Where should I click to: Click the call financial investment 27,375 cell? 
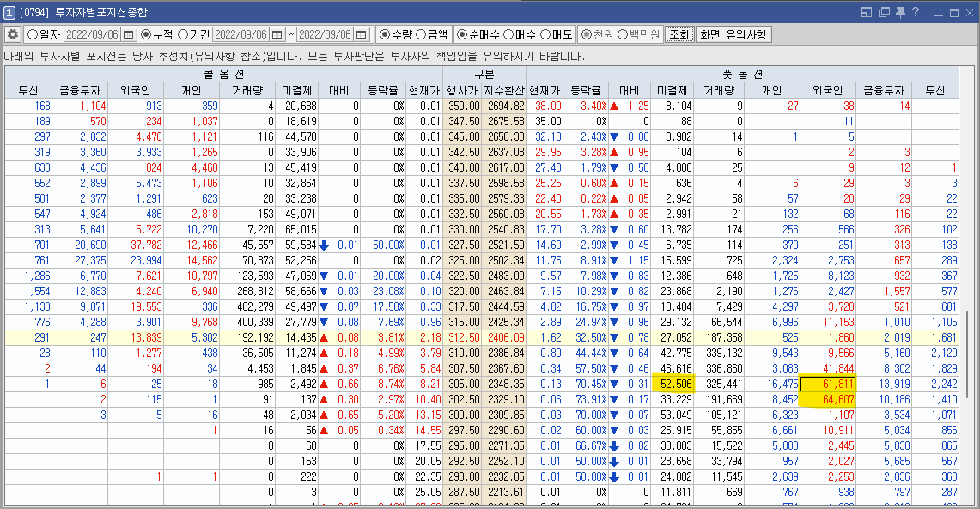point(80,260)
